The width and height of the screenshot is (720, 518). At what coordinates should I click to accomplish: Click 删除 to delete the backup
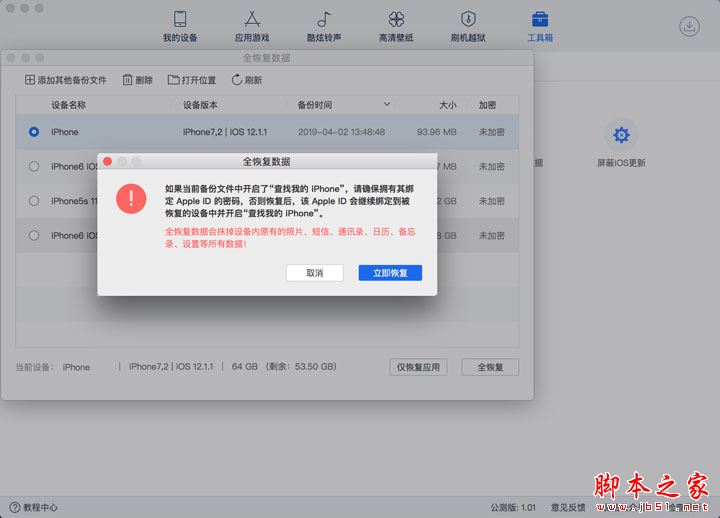[x=137, y=80]
